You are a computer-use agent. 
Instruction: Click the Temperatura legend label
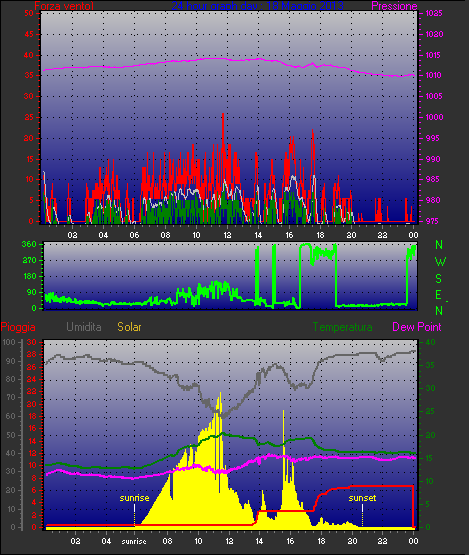[342, 327]
